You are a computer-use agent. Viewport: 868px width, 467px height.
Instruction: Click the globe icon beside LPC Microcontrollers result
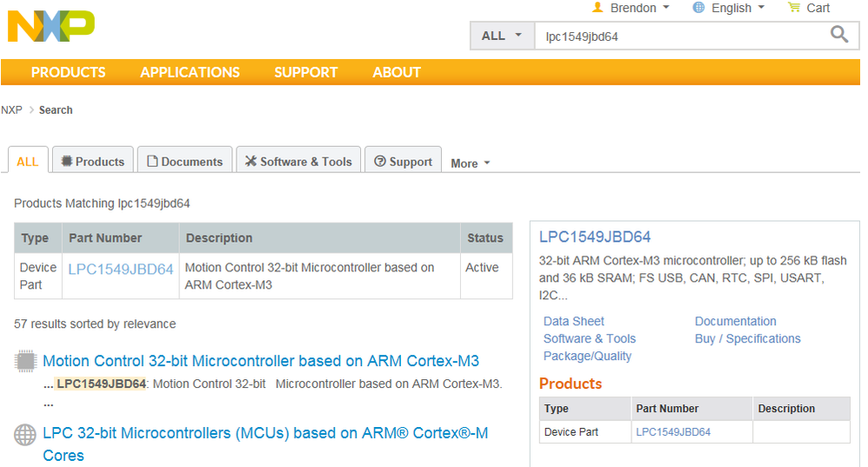[x=26, y=434]
